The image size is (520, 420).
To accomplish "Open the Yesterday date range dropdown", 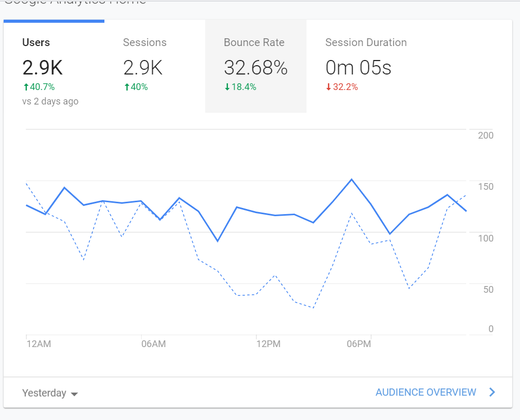I will (50, 393).
